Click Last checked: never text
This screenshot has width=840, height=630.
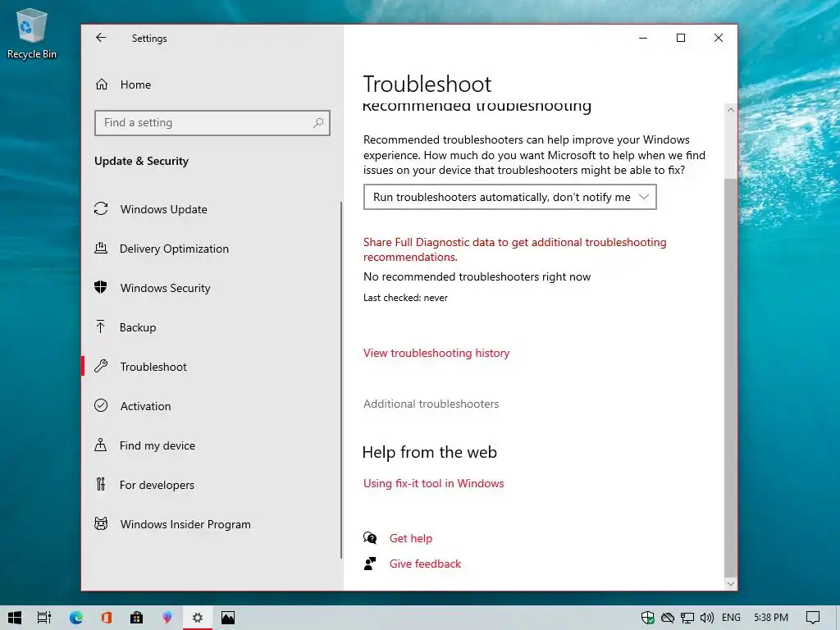pos(405,298)
